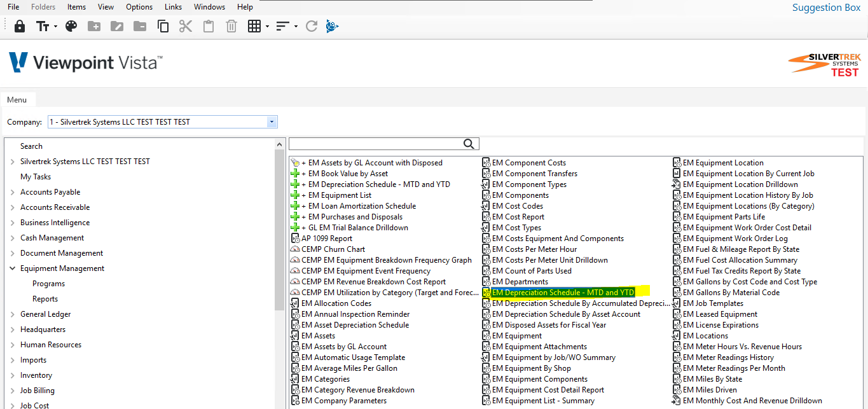Image resolution: width=868 pixels, height=409 pixels.
Task: Open EM Disposed Assets for Fiscal Year
Action: pyautogui.click(x=549, y=325)
